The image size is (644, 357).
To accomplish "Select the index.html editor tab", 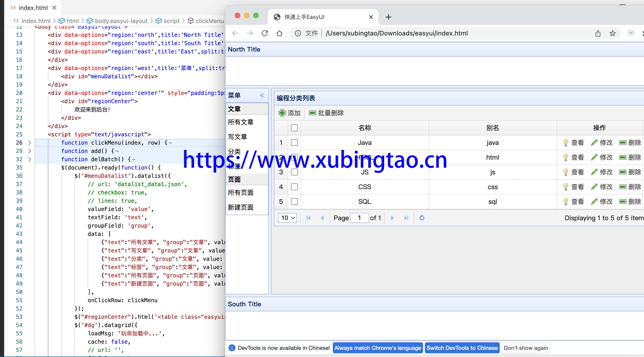I will 32,8.
